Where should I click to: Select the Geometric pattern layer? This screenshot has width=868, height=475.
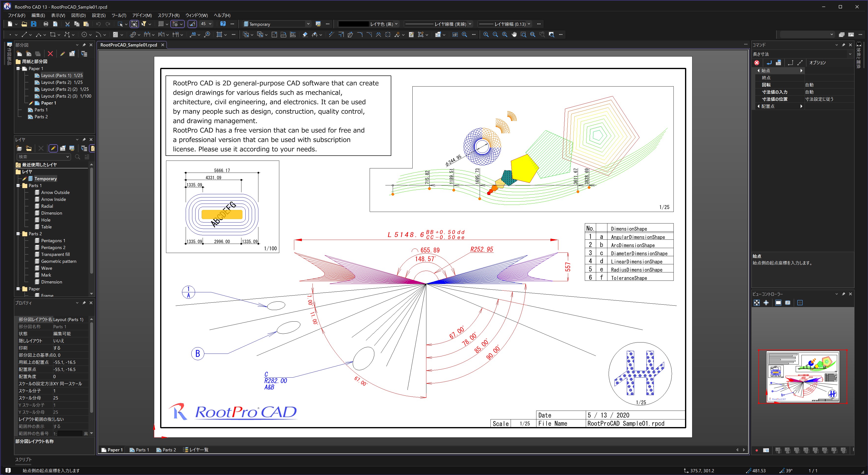[59, 261]
